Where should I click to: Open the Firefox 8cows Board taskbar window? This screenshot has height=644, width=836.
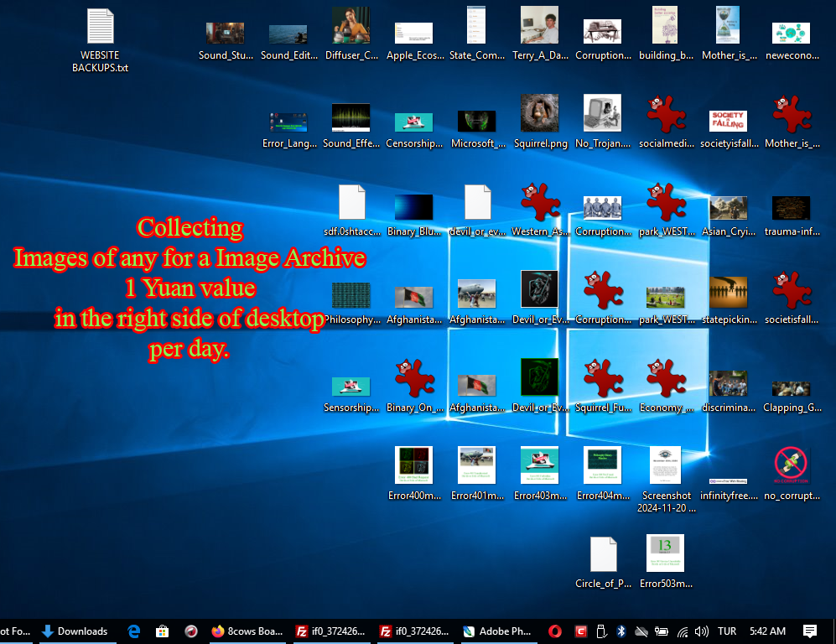tap(247, 631)
